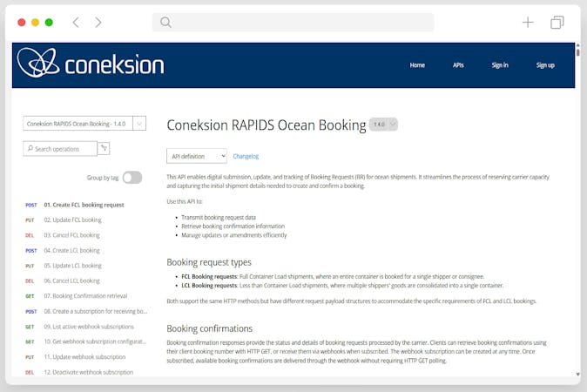Click the browser address bar
This screenshot has height=392, width=587.
pos(293,23)
